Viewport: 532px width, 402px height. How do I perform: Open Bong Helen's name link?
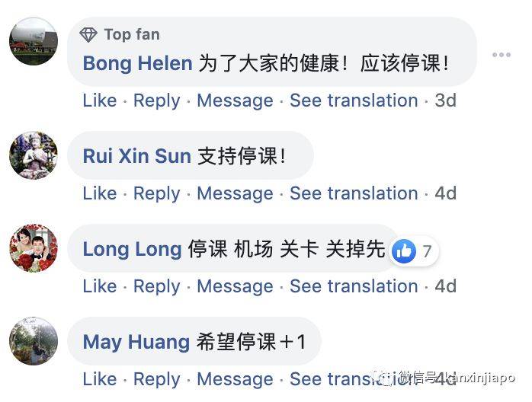137,63
